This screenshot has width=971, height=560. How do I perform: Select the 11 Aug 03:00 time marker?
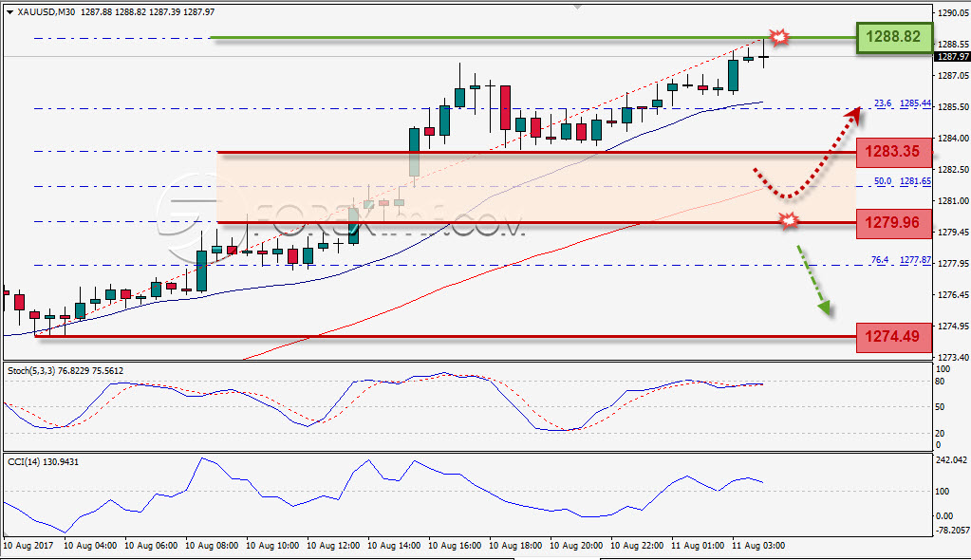pyautogui.click(x=758, y=546)
